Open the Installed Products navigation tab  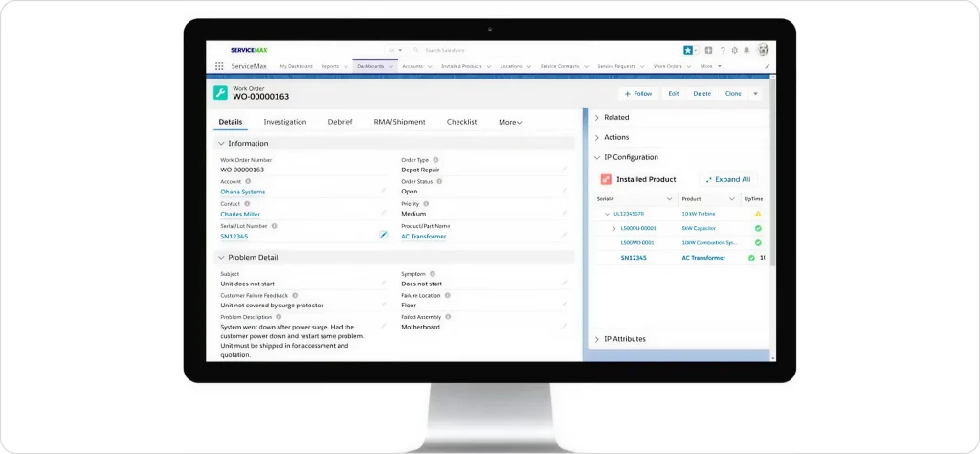[x=461, y=66]
